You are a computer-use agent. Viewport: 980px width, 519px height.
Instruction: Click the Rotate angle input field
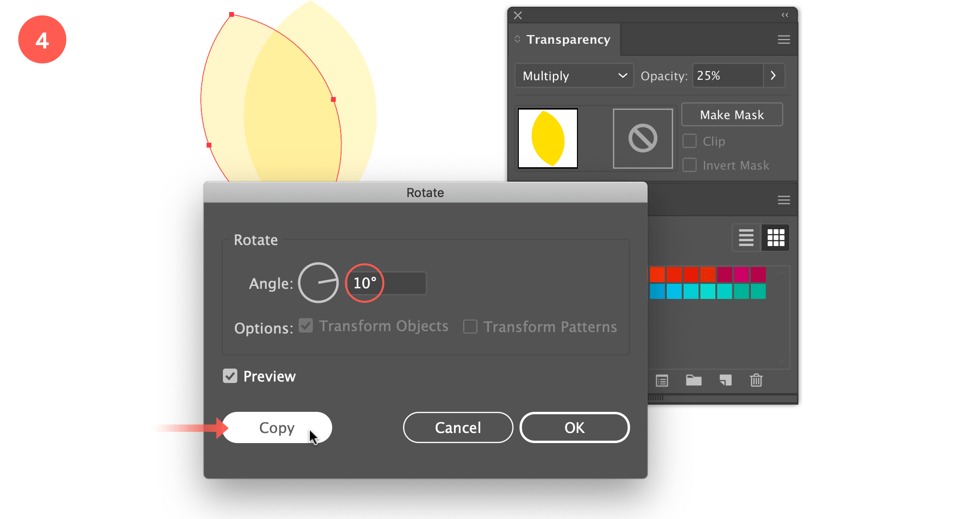coord(383,282)
